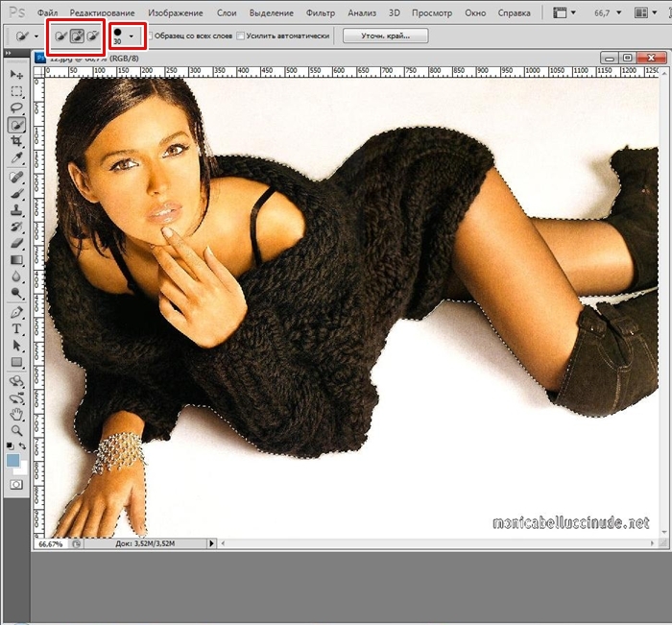The image size is (672, 625).
Task: Select the Type tool
Action: coord(16,328)
